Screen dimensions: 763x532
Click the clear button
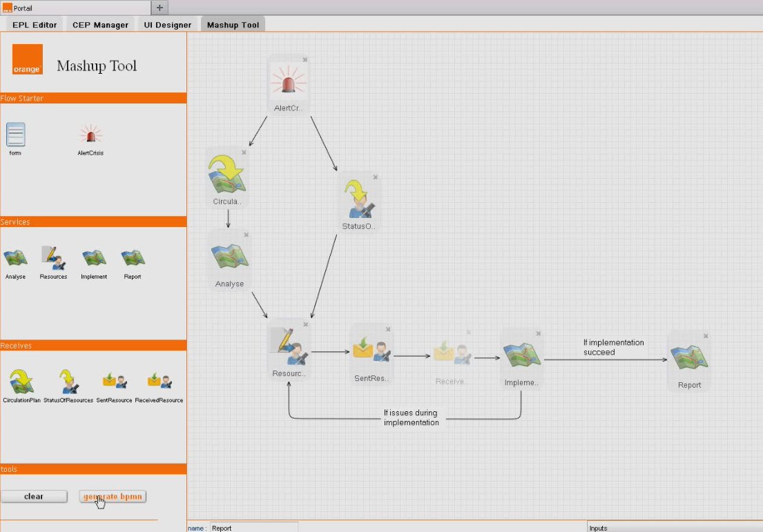34,497
